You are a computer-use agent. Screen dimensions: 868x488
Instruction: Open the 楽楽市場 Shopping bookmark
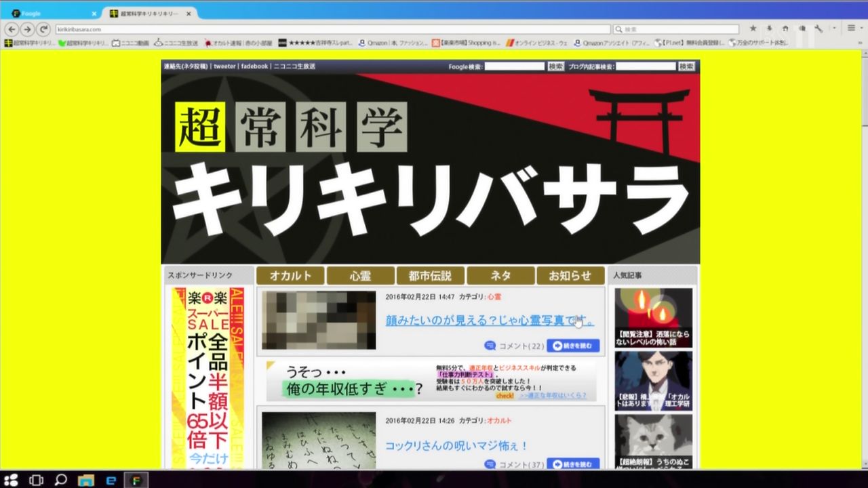pos(466,43)
